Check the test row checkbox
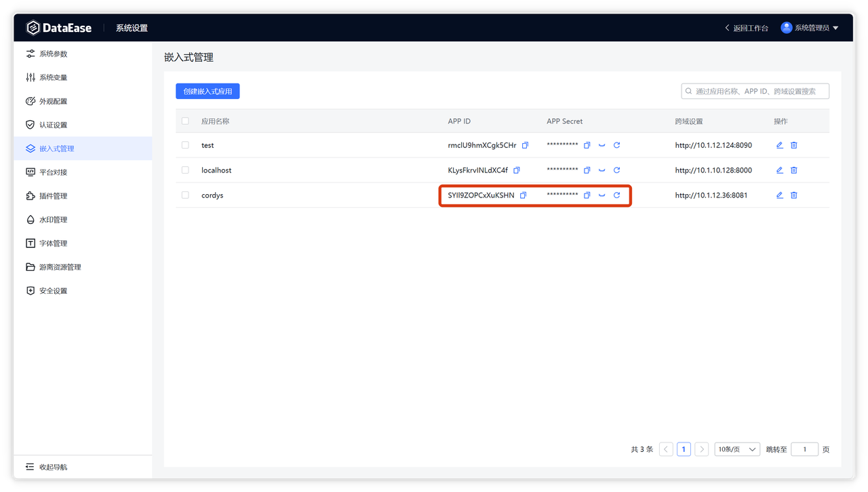 point(185,145)
